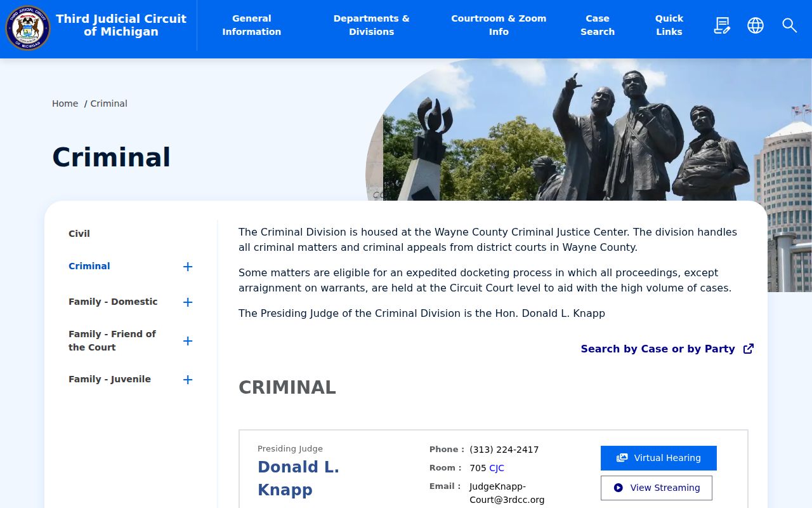The image size is (812, 508).
Task: Open the language globe icon
Action: click(x=756, y=25)
